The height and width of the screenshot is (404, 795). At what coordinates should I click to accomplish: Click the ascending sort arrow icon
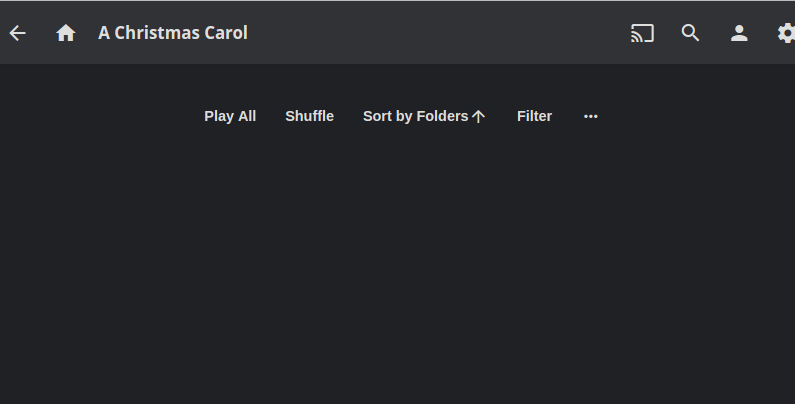478,116
